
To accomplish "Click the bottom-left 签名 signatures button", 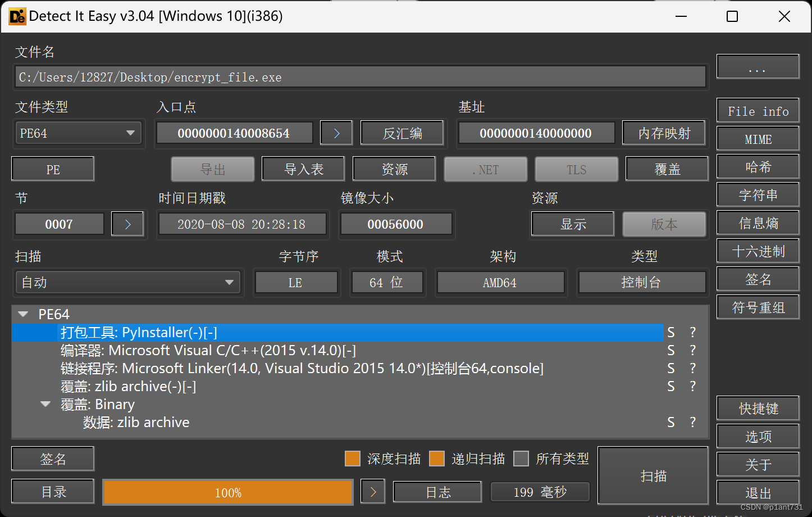I will [53, 459].
